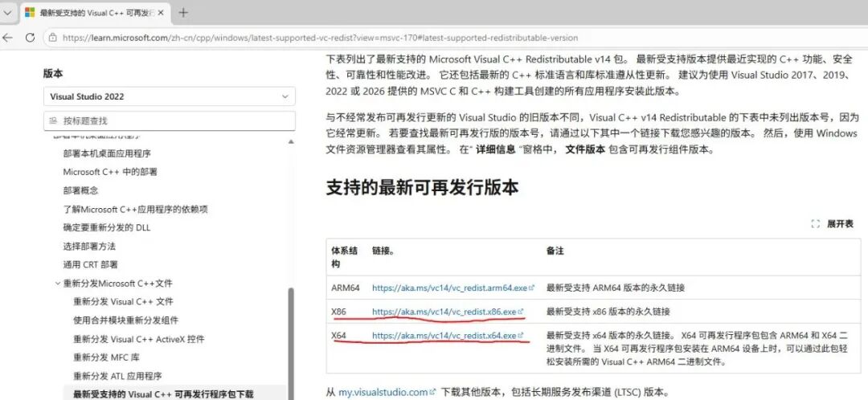
Task: Collapse the 重新分发Microsoft C++文件 tree node
Action: tap(58, 284)
